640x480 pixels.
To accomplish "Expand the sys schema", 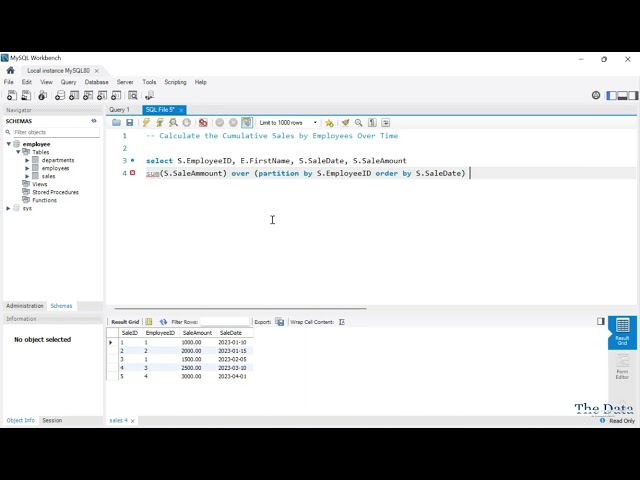I will (x=9, y=208).
